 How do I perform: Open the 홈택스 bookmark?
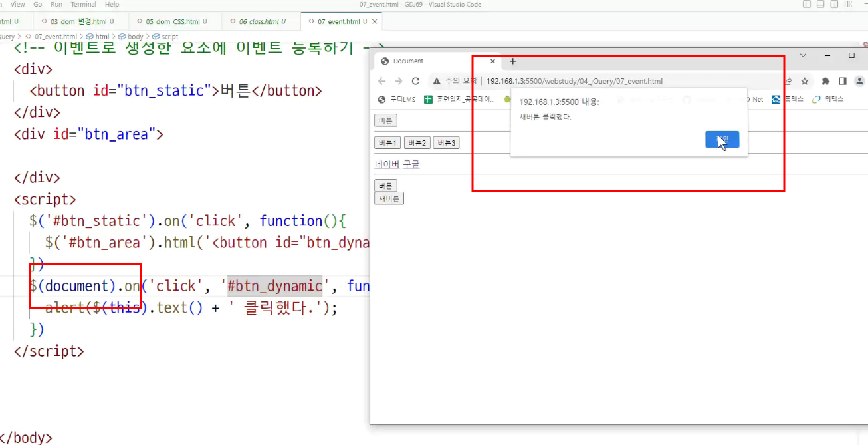pyautogui.click(x=788, y=100)
